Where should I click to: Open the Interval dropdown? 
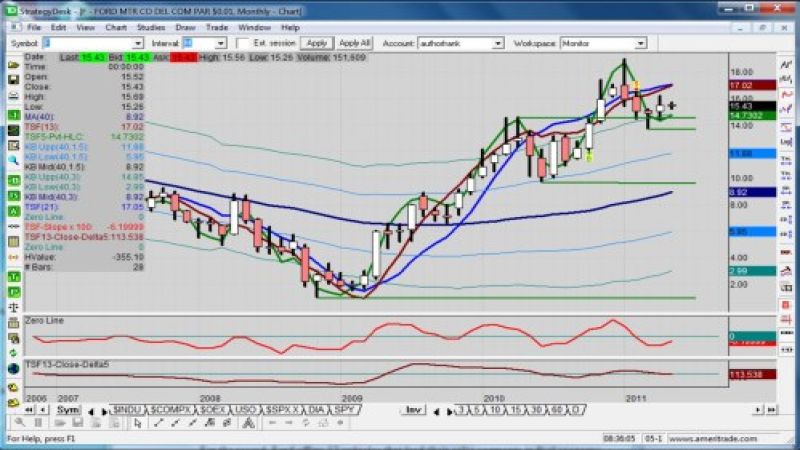click(221, 44)
